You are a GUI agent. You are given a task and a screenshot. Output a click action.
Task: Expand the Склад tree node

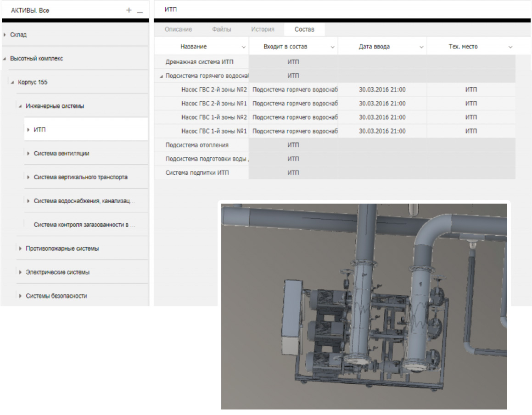pos(5,35)
